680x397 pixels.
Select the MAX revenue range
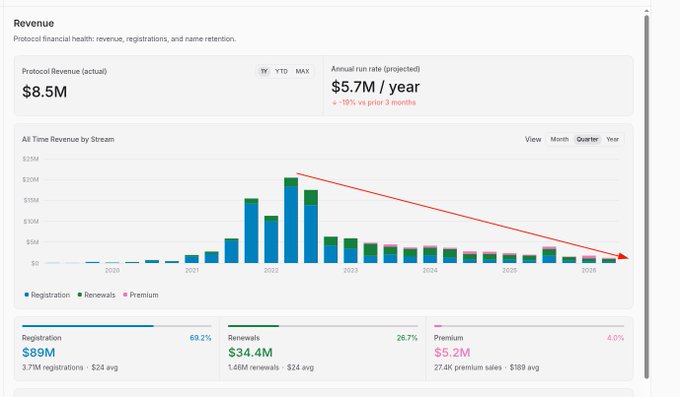coord(302,71)
